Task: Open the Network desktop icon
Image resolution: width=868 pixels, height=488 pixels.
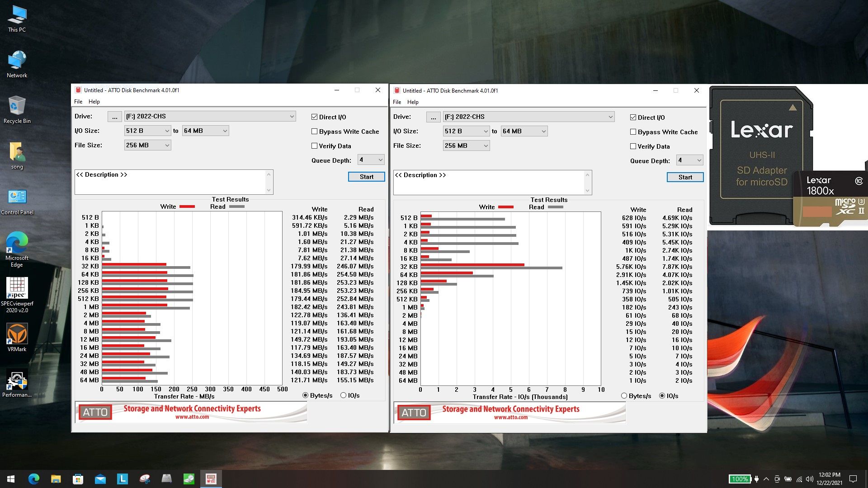Action: pyautogui.click(x=17, y=64)
